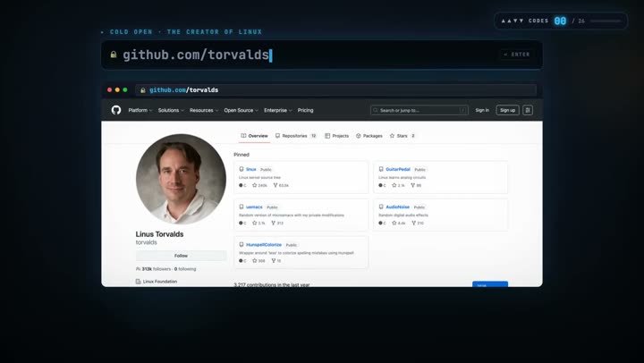Expand the Open Source menu
Viewport: 644px width, 363px height.
[241, 110]
